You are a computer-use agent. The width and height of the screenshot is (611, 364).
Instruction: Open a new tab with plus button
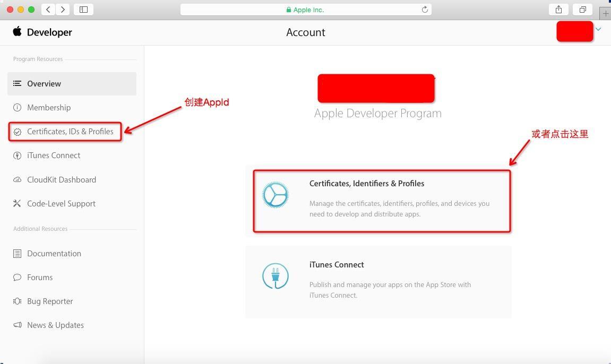click(x=606, y=14)
